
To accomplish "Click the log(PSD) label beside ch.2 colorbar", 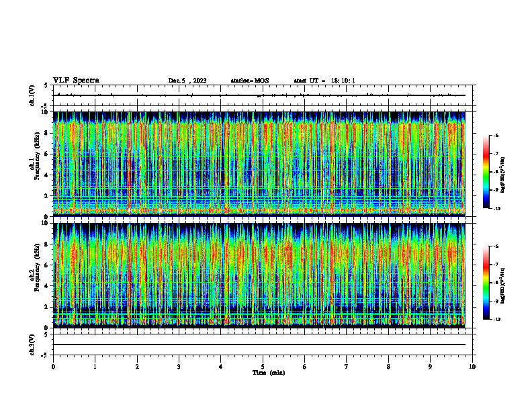I will [x=502, y=285].
